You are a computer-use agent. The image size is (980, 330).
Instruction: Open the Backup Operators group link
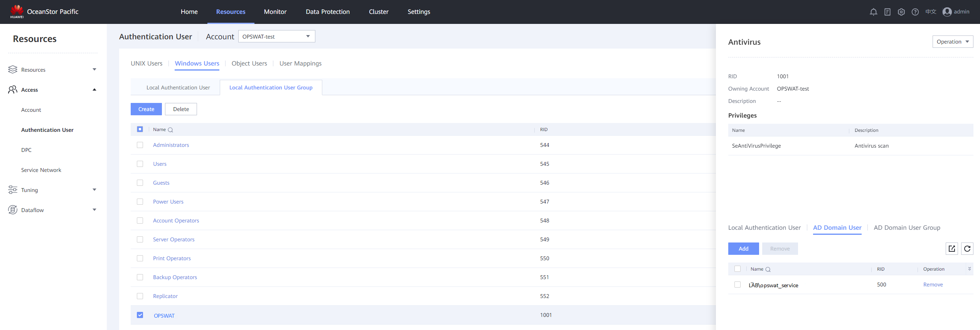pyautogui.click(x=175, y=277)
